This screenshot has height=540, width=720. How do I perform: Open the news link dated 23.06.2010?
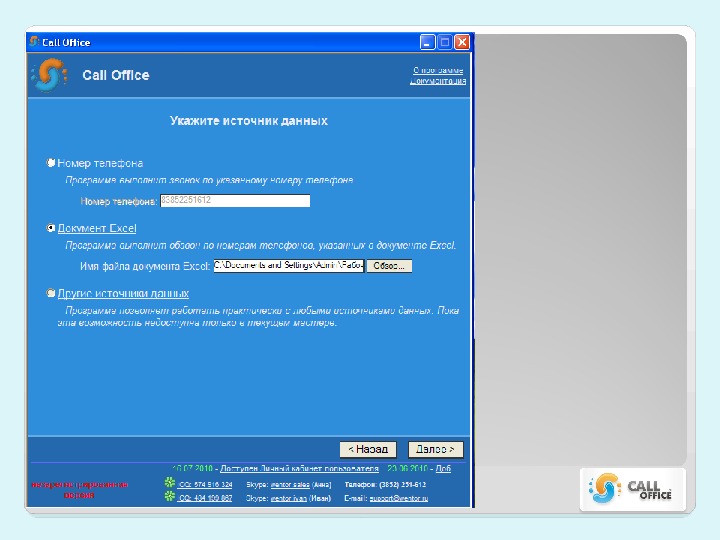coord(443,468)
